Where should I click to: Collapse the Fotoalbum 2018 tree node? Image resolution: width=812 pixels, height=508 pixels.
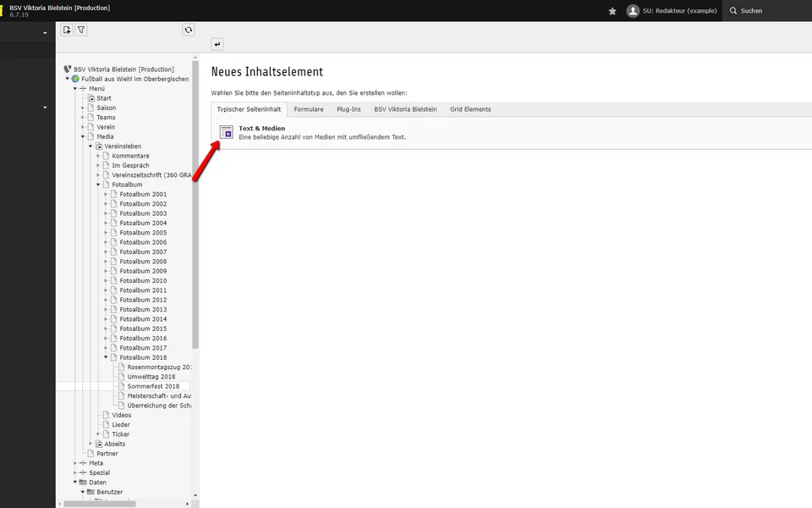106,357
